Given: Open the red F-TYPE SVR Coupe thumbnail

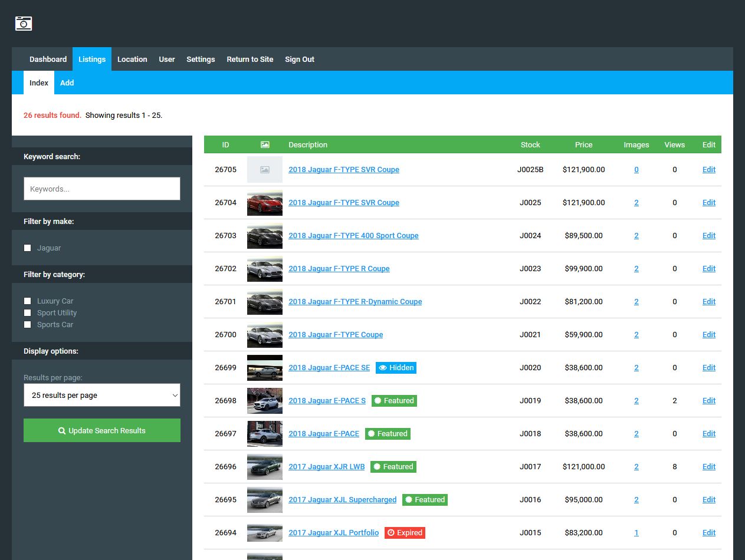Looking at the screenshot, I should (x=265, y=203).
